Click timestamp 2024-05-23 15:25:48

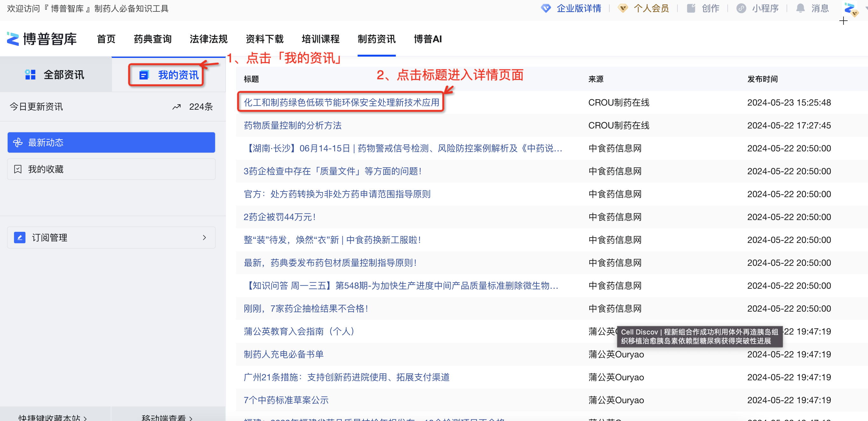pos(789,102)
